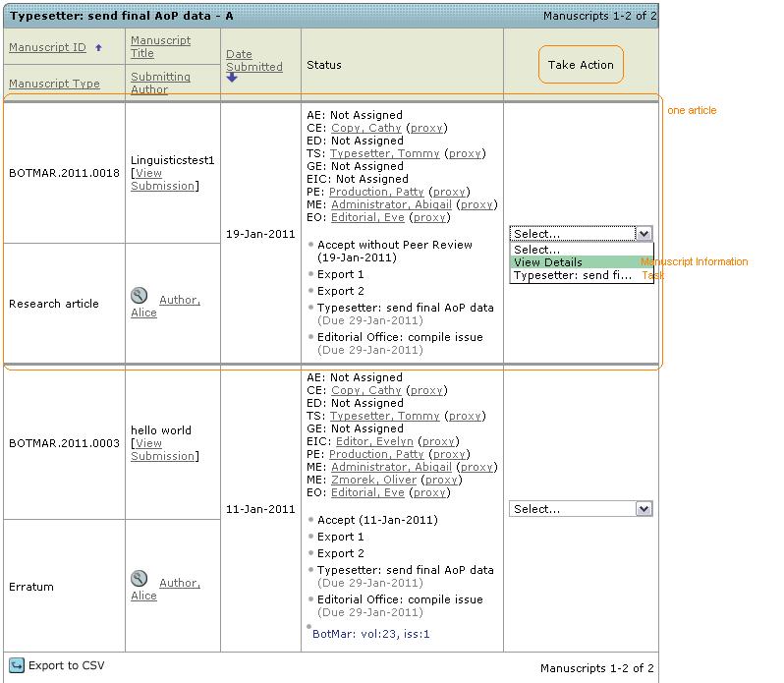This screenshot has height=683, width=784.
Task: Click Take Action column header
Action: click(581, 65)
